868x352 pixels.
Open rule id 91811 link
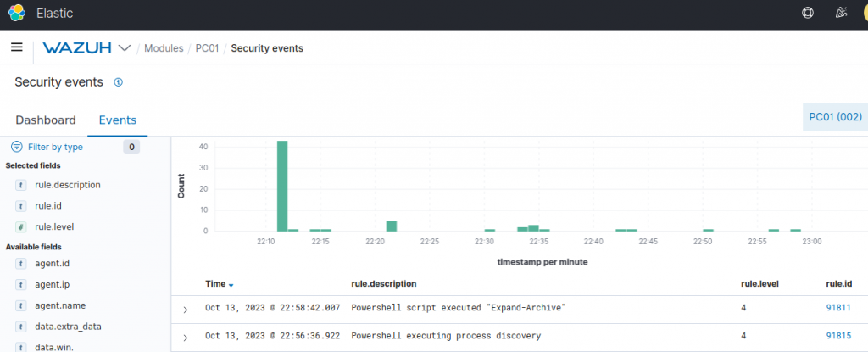838,308
